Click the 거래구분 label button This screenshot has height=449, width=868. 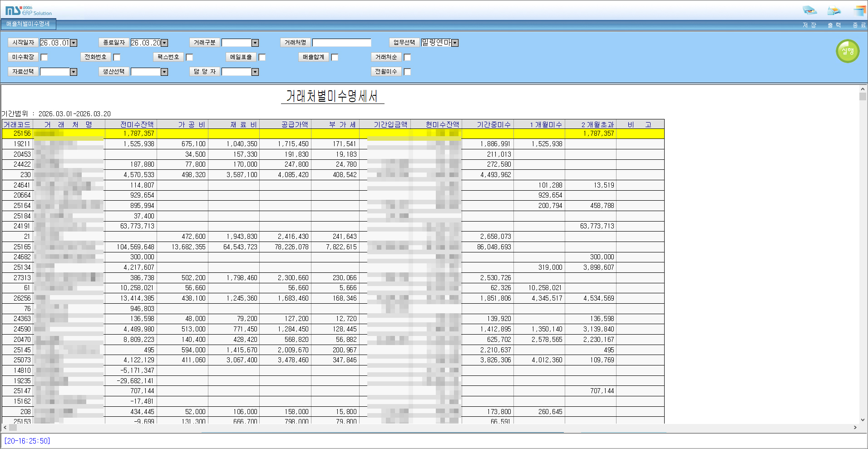tap(205, 43)
